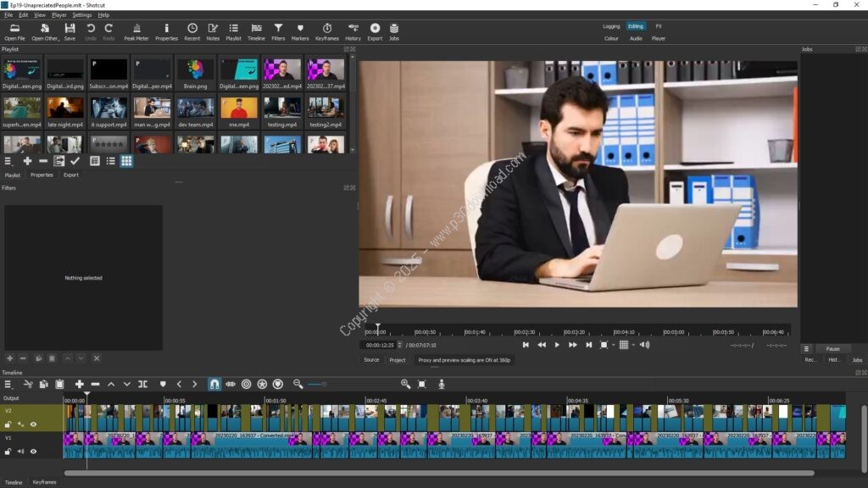
Task: Switch to the Keyframes tab at bottom
Action: (x=44, y=482)
